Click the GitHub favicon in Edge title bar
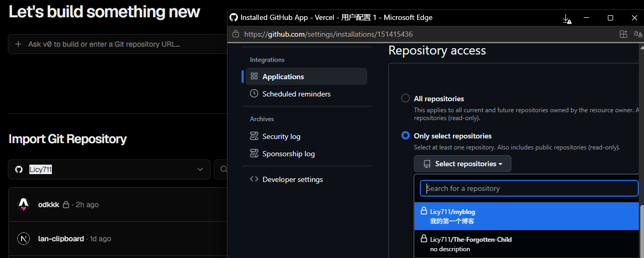The width and height of the screenshot is (644, 258). (x=234, y=17)
